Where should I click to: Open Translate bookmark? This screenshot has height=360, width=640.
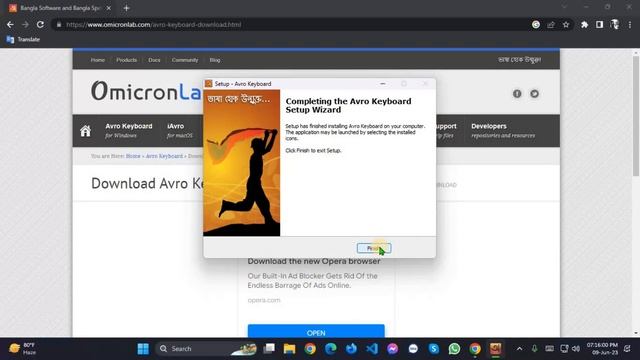coord(23,40)
